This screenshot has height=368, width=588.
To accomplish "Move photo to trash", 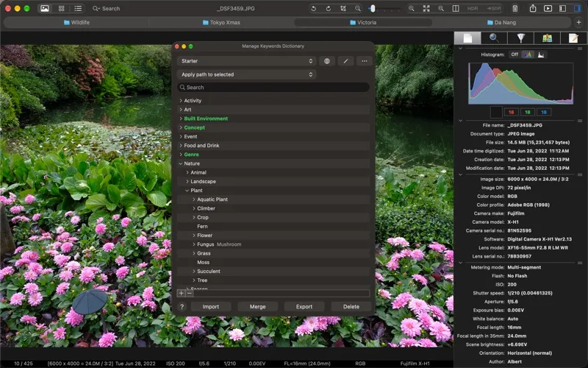I will point(515,8).
